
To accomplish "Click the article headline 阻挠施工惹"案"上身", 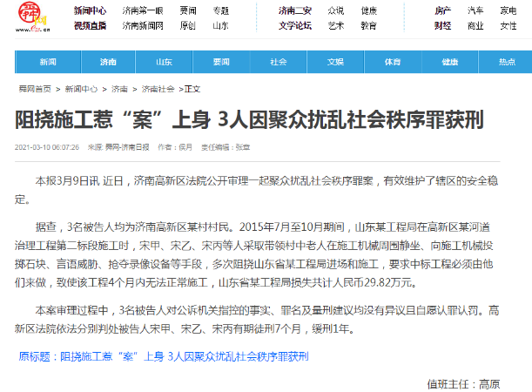I will (x=249, y=120).
